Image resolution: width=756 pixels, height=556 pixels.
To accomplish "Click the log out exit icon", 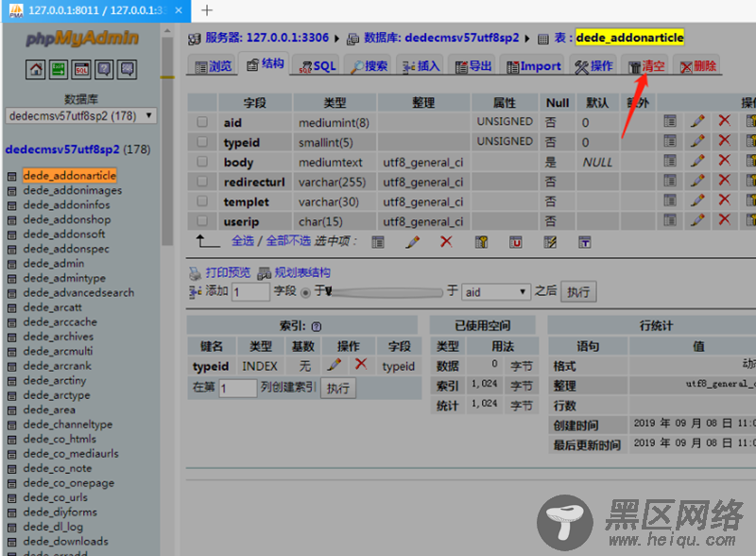I will [59, 70].
